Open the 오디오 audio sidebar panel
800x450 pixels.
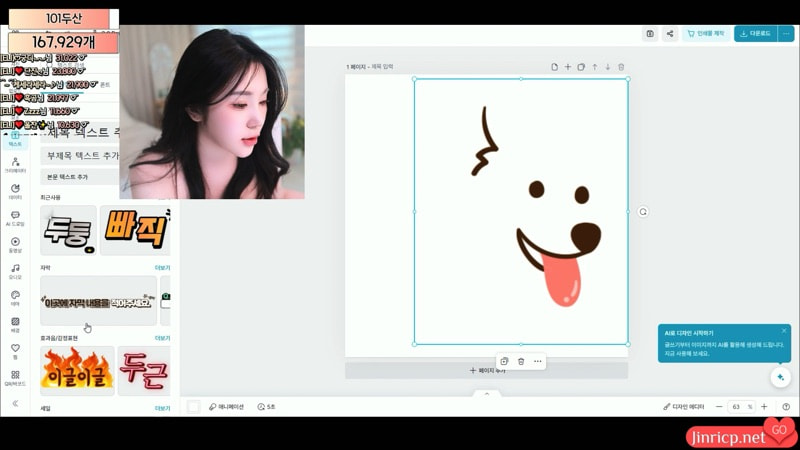(x=15, y=271)
